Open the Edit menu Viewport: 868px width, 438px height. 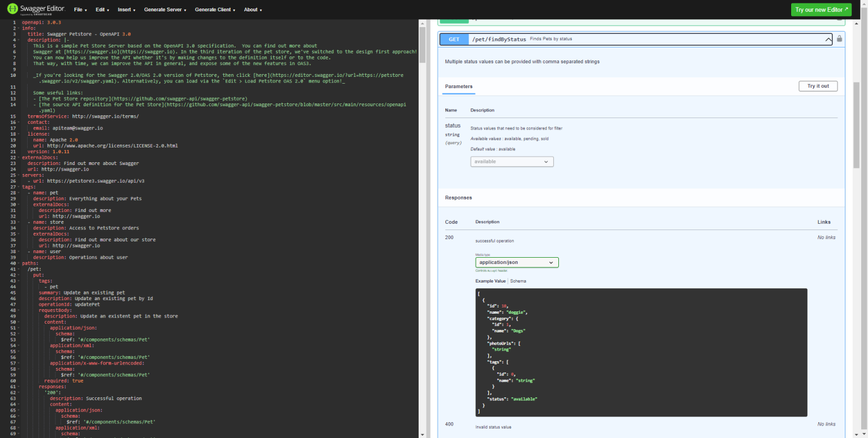102,10
